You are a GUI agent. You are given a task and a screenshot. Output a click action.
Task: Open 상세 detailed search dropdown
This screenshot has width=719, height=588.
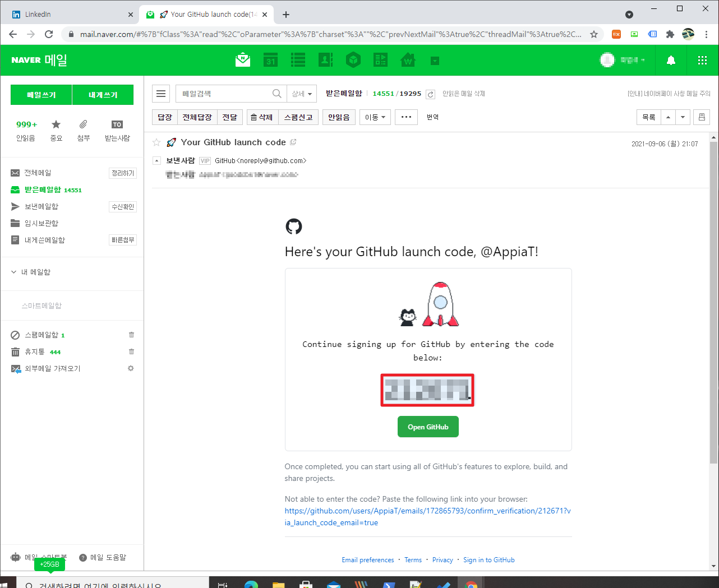(x=302, y=94)
